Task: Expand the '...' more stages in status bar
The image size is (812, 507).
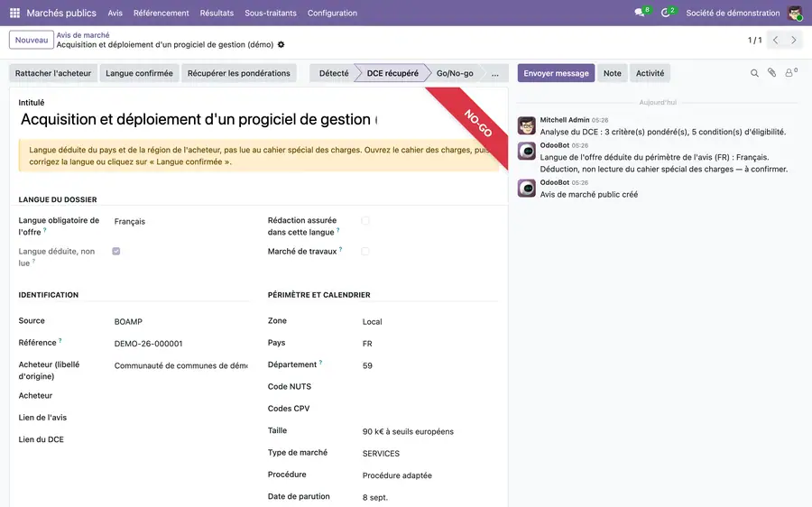Action: coord(495,73)
